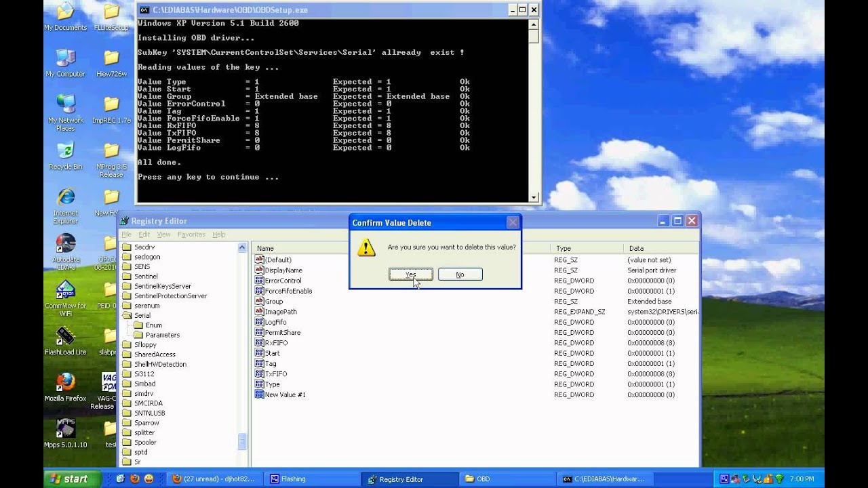868x488 pixels.
Task: Open My Network Places on the desktop
Action: 66,113
